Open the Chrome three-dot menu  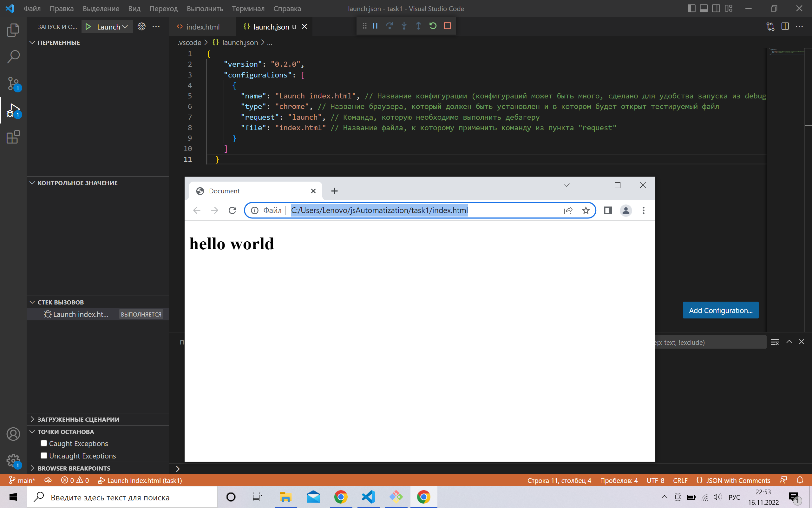point(644,210)
